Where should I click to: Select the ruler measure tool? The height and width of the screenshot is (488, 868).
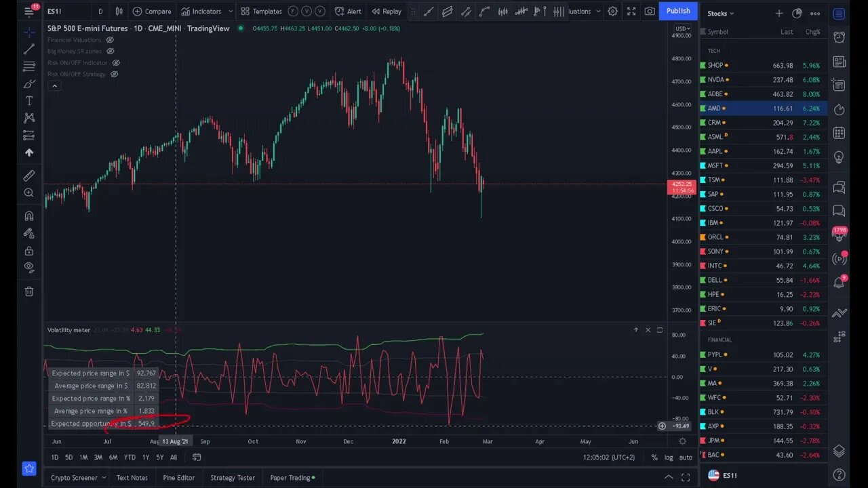pyautogui.click(x=28, y=176)
